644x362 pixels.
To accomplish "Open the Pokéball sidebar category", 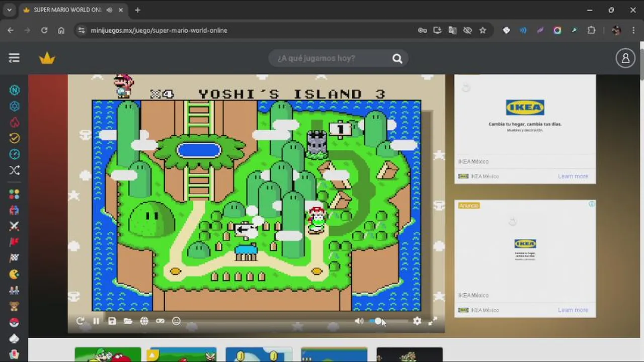I will point(14,322).
